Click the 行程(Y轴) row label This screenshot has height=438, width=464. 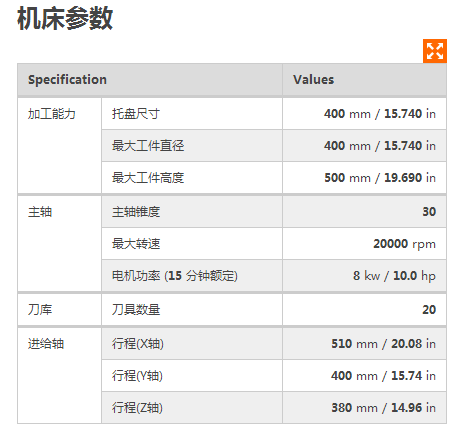click(x=137, y=376)
